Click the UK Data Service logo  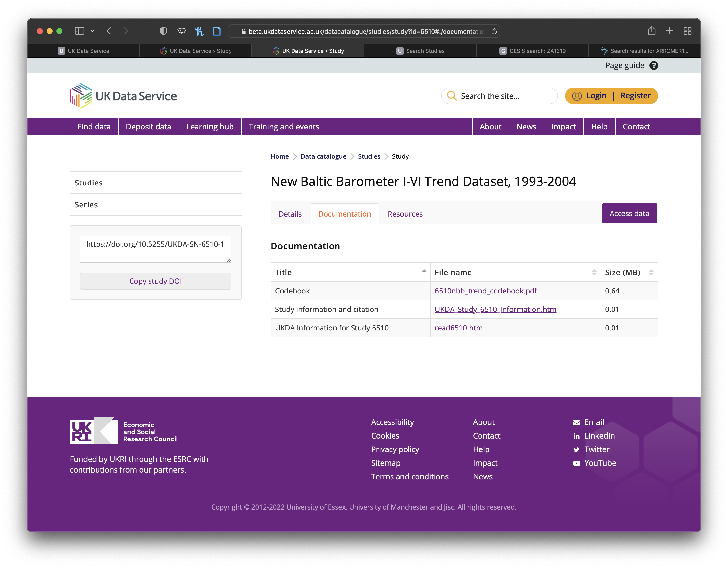(x=123, y=96)
